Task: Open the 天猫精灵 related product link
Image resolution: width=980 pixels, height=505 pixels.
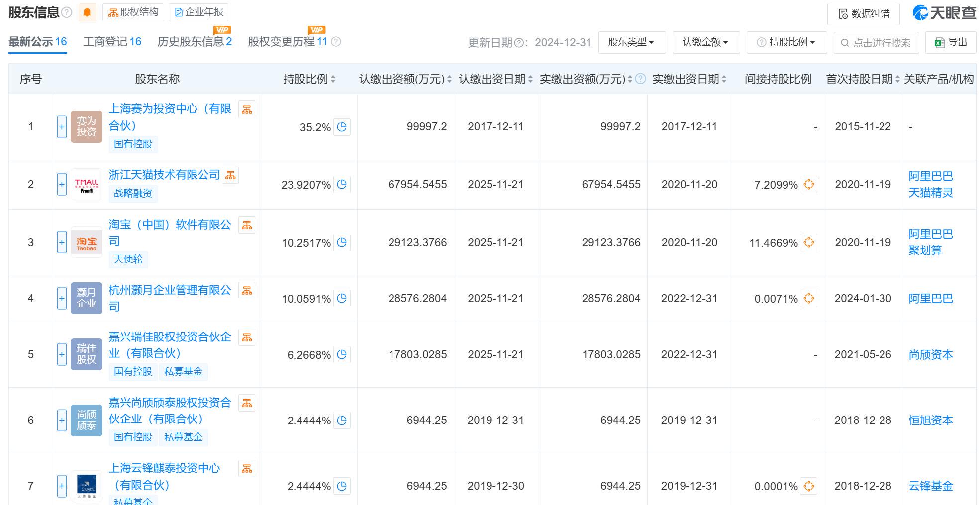Action: pos(930,193)
